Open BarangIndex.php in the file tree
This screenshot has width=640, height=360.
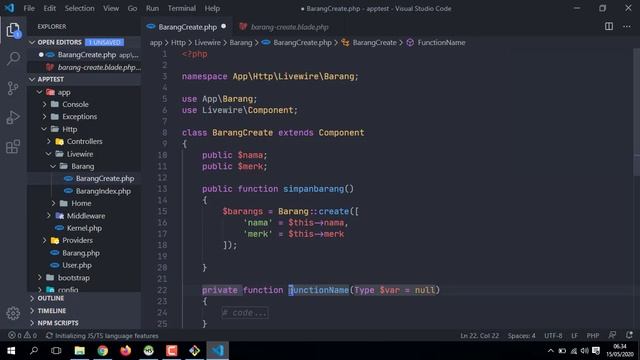click(x=84, y=191)
